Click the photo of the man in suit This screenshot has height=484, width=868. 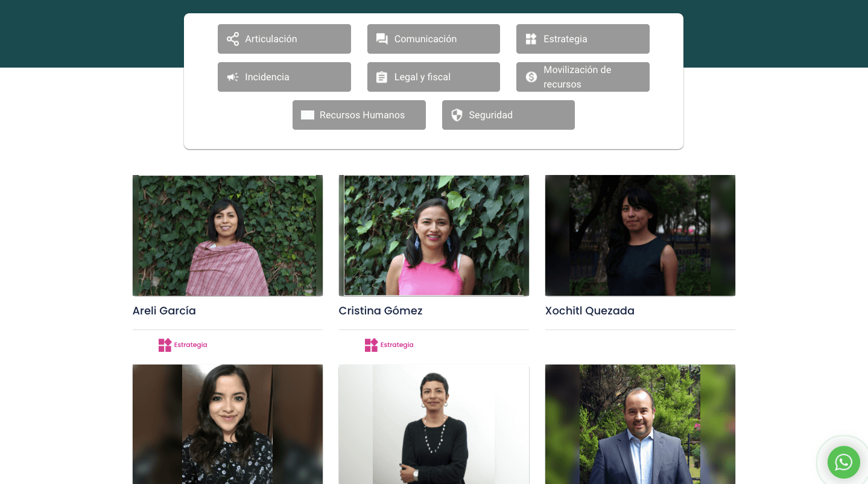point(640,424)
